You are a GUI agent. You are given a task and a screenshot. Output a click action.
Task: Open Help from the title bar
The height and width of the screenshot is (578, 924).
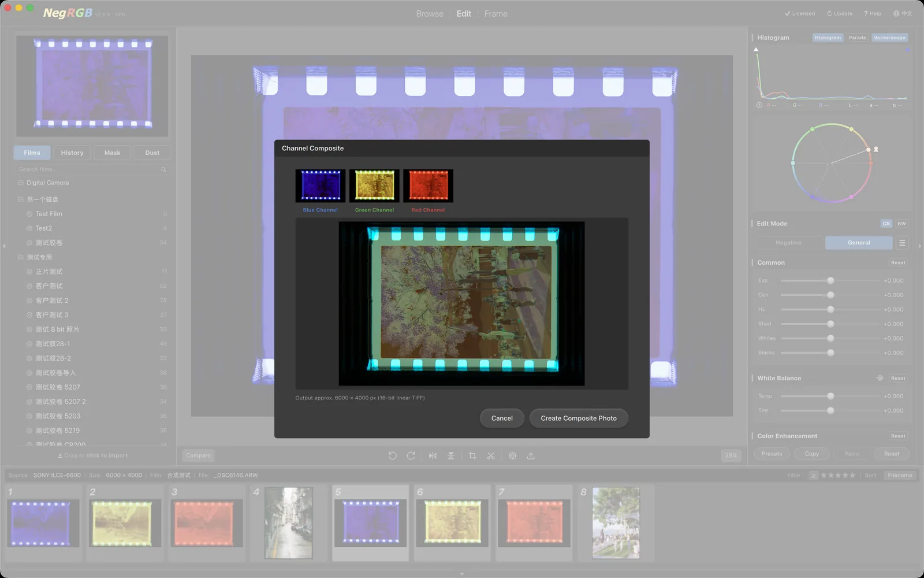(873, 13)
